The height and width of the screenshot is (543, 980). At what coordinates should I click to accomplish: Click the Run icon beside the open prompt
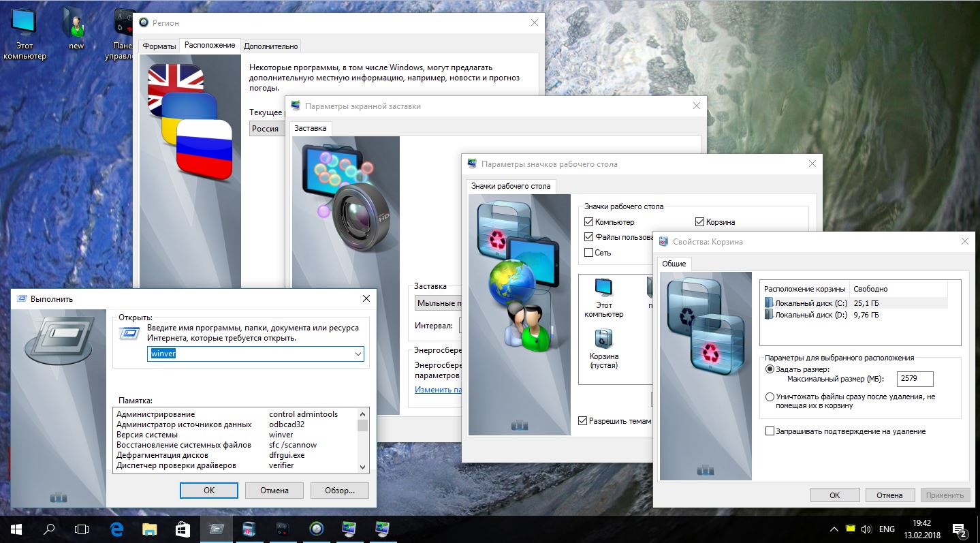tap(129, 333)
